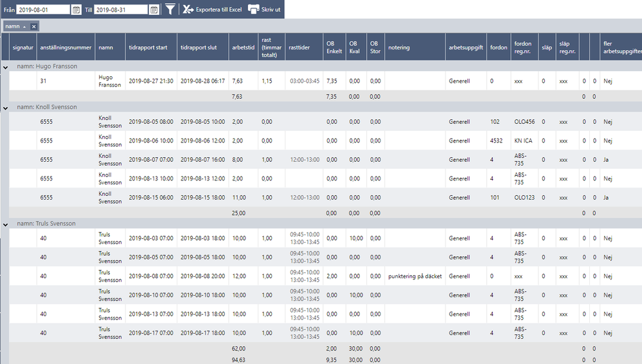Select start time 2019-08-06 10:00 cell
The width and height of the screenshot is (642, 364).
(x=151, y=141)
